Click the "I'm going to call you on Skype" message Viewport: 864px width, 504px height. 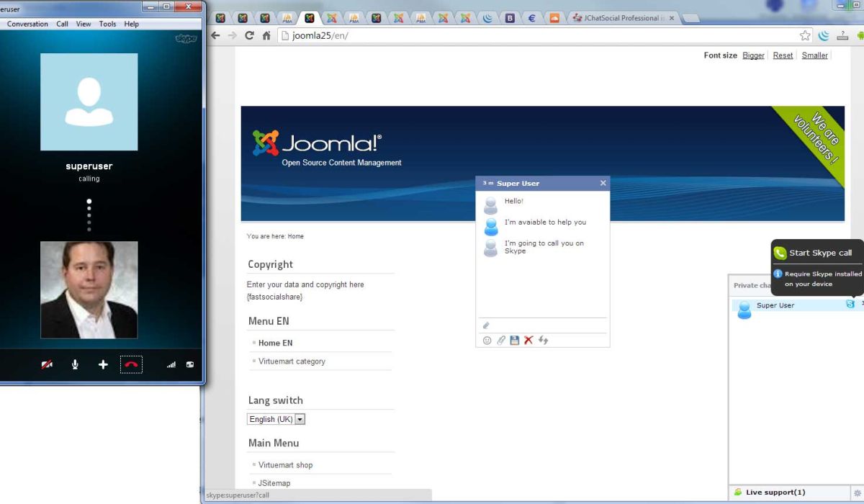544,247
